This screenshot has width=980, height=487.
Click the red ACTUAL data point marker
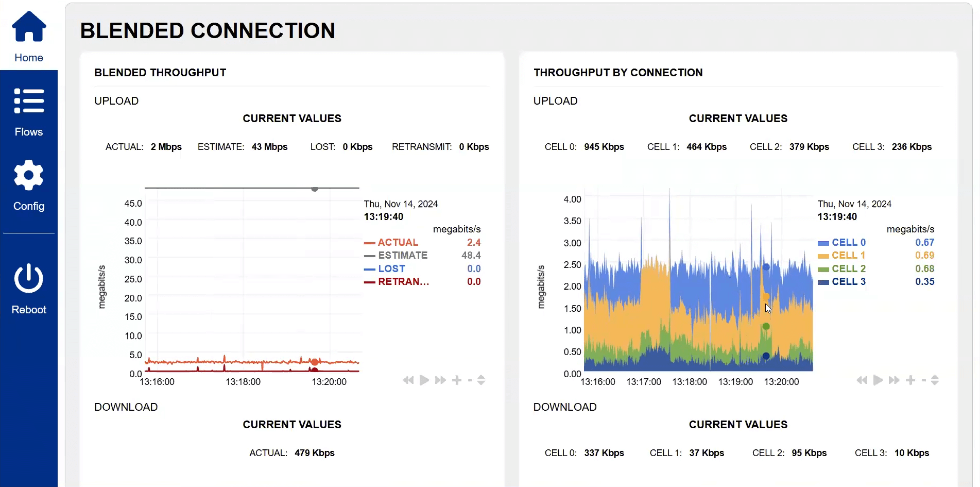click(315, 362)
